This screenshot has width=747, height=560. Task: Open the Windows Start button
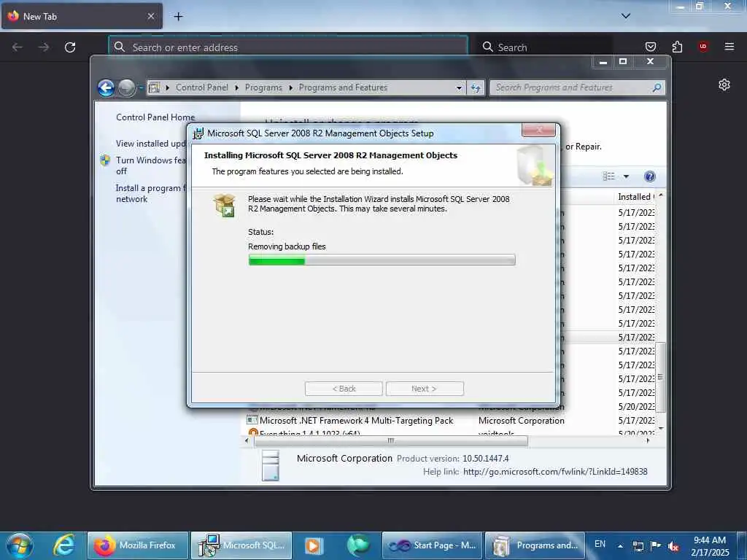tap(20, 545)
